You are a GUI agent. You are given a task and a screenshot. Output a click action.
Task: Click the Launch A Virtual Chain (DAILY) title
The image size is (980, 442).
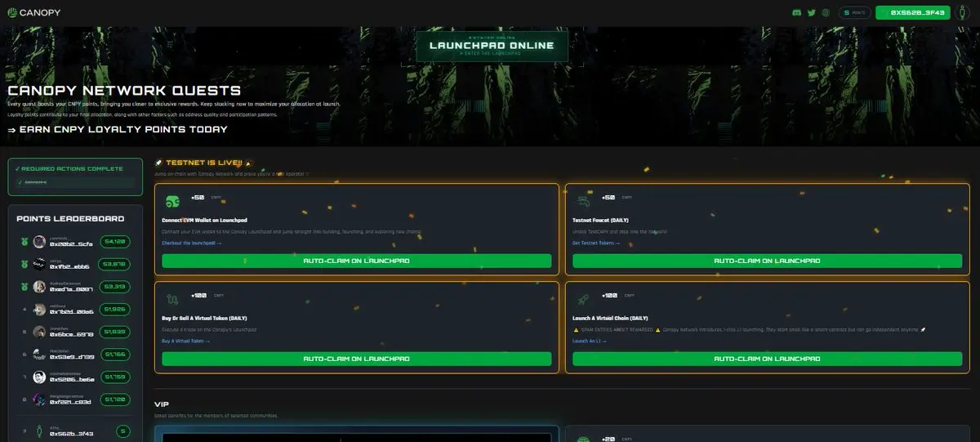tap(611, 318)
